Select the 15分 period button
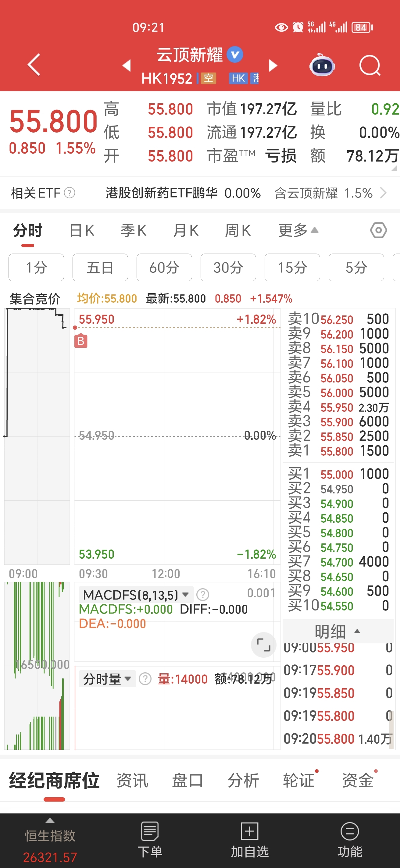Viewport: 400px width, 868px height. 292,268
